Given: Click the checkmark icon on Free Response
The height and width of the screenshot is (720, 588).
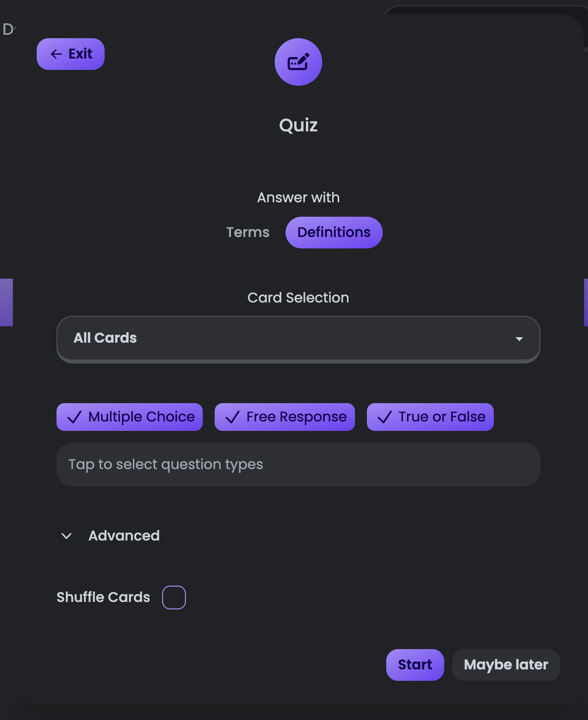Looking at the screenshot, I should pos(232,417).
